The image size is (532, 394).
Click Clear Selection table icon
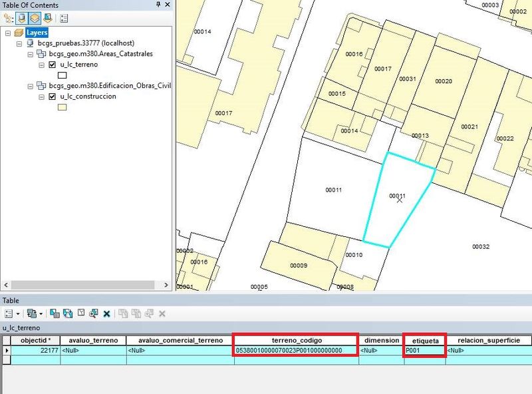[x=80, y=313]
